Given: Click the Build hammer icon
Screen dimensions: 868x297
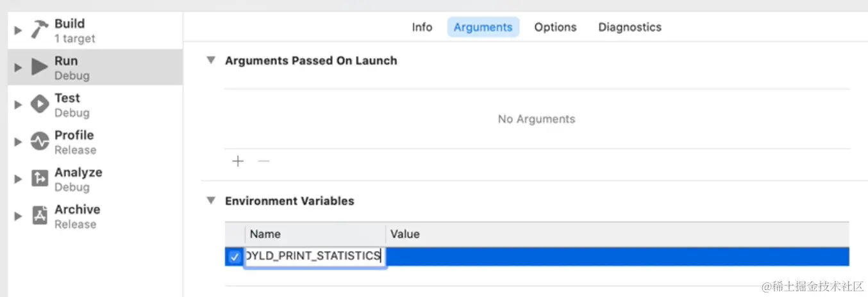Looking at the screenshot, I should (40, 29).
